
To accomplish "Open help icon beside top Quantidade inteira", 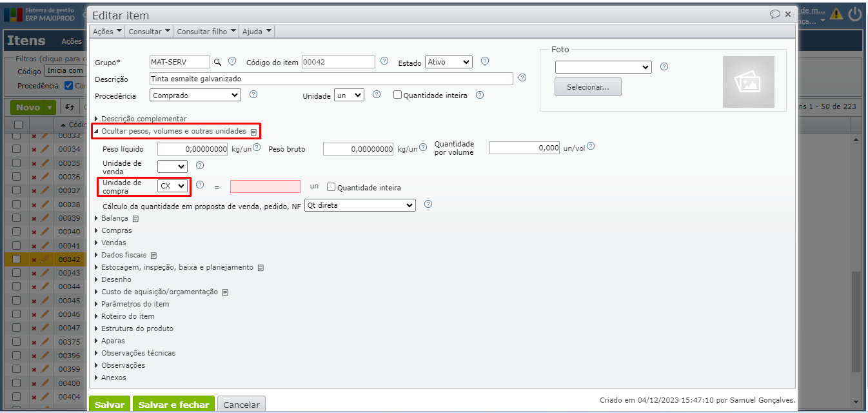I will click(480, 95).
